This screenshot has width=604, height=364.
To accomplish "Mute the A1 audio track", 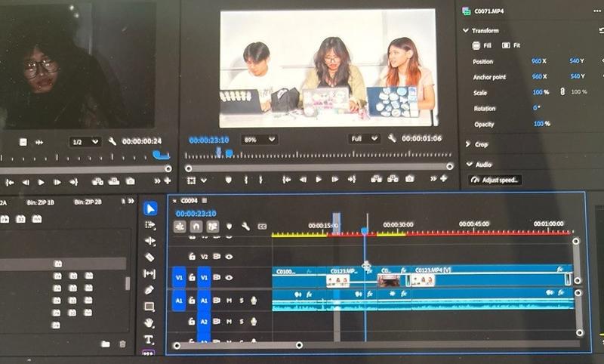I will click(x=229, y=301).
